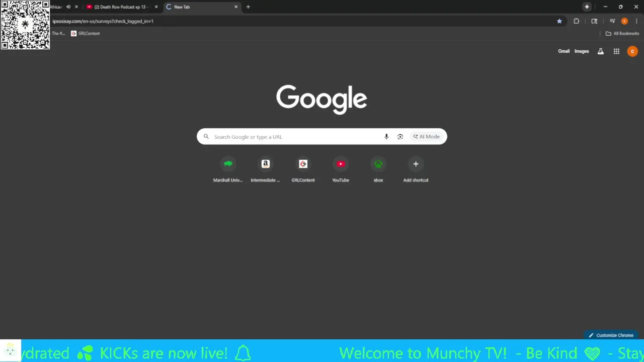Start voice search with microphone icon

(x=386, y=137)
